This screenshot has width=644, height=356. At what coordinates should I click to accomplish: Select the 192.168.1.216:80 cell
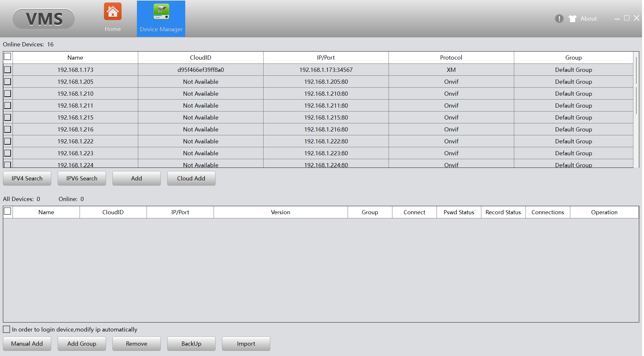click(x=326, y=129)
